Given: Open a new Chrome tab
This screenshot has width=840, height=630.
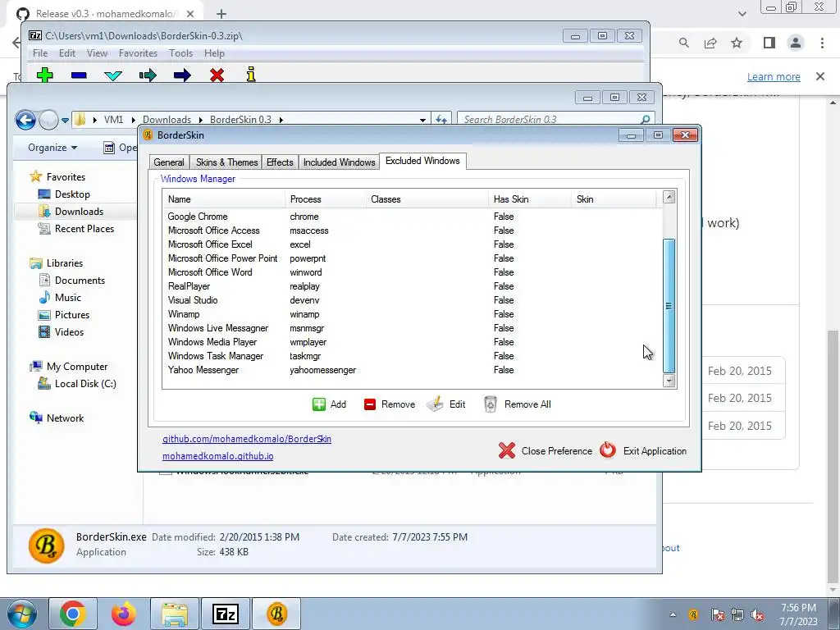Looking at the screenshot, I should point(221,14).
